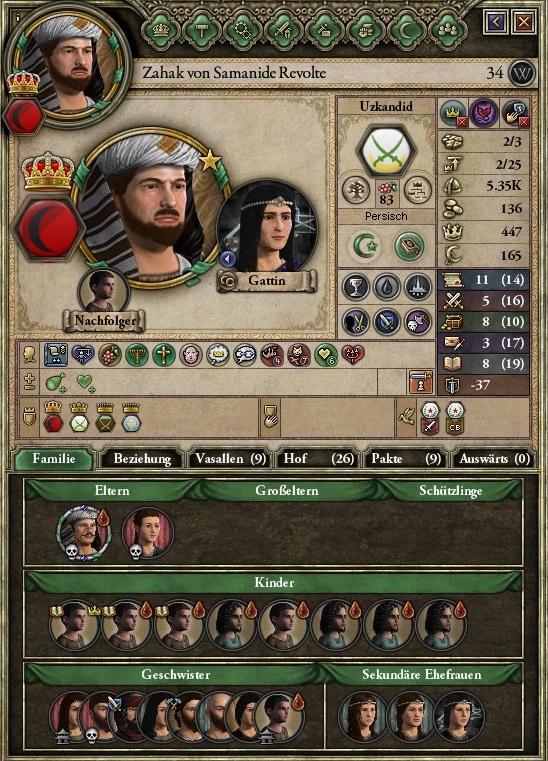Click the crescent religion icon in top bar
The height and width of the screenshot is (761, 548).
coord(406,30)
